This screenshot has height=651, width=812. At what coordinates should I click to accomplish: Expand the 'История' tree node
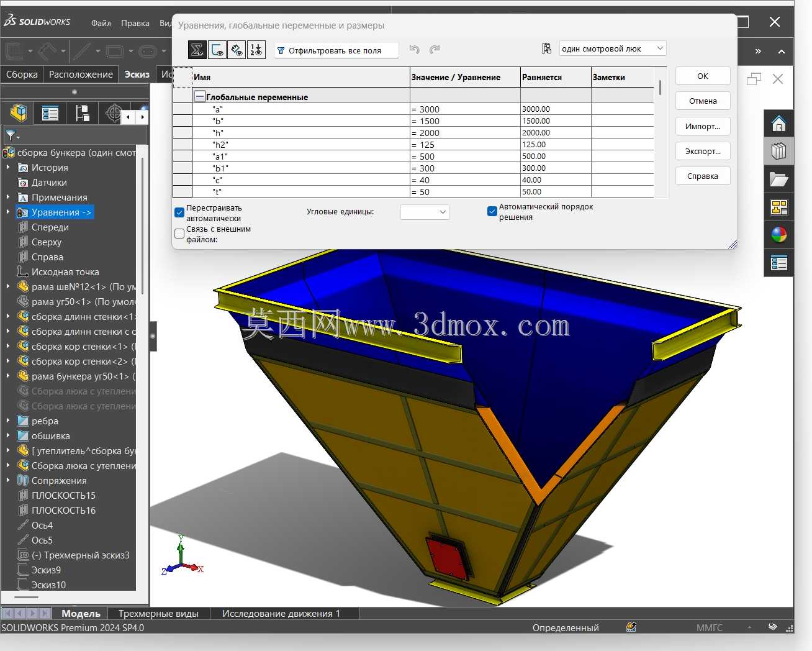(8, 167)
